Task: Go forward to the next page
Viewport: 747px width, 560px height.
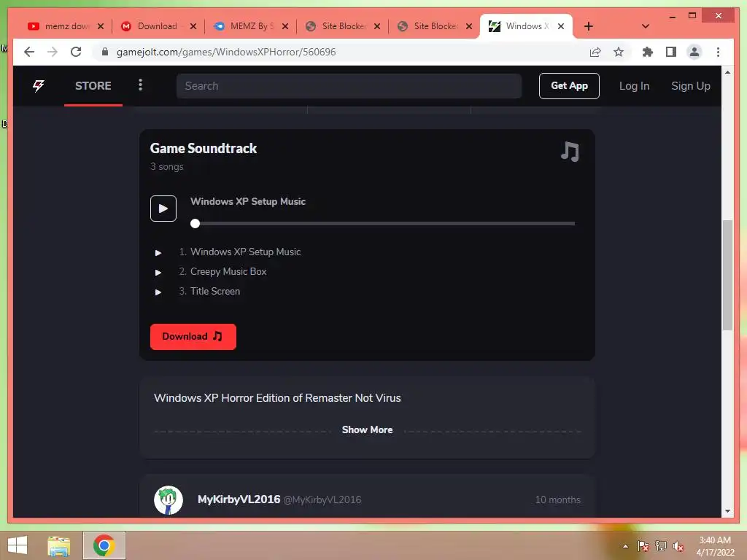Action: coord(53,52)
